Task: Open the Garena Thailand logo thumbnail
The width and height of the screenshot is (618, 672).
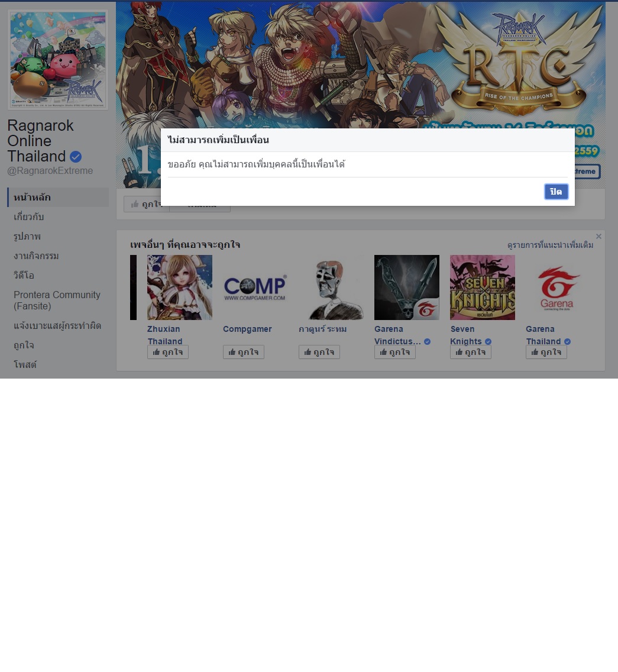Action: point(558,287)
